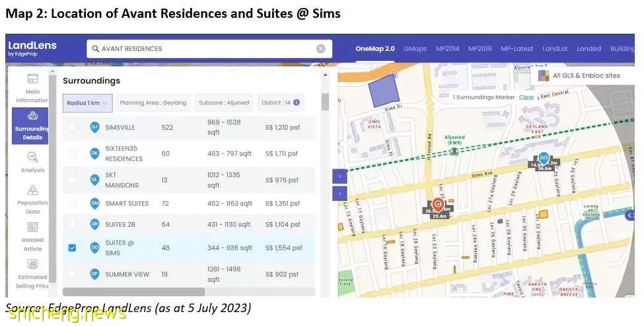Untick the SUITES @ SIMS checkbox
Image resolution: width=644 pixels, height=326 pixels.
click(x=72, y=247)
